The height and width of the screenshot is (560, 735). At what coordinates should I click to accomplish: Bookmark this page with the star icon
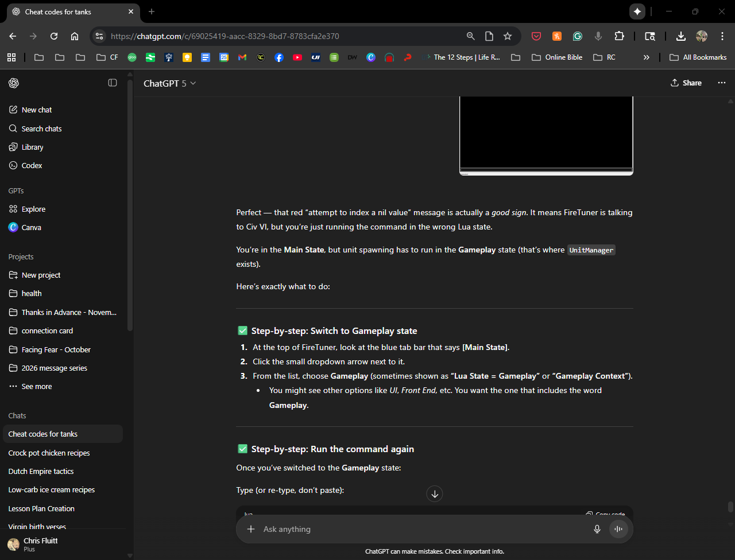[508, 36]
